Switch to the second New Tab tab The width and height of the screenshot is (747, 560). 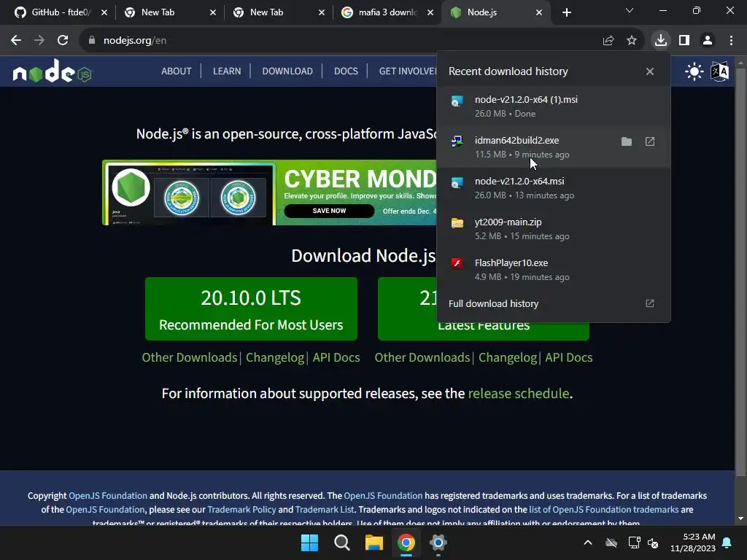[x=278, y=12]
